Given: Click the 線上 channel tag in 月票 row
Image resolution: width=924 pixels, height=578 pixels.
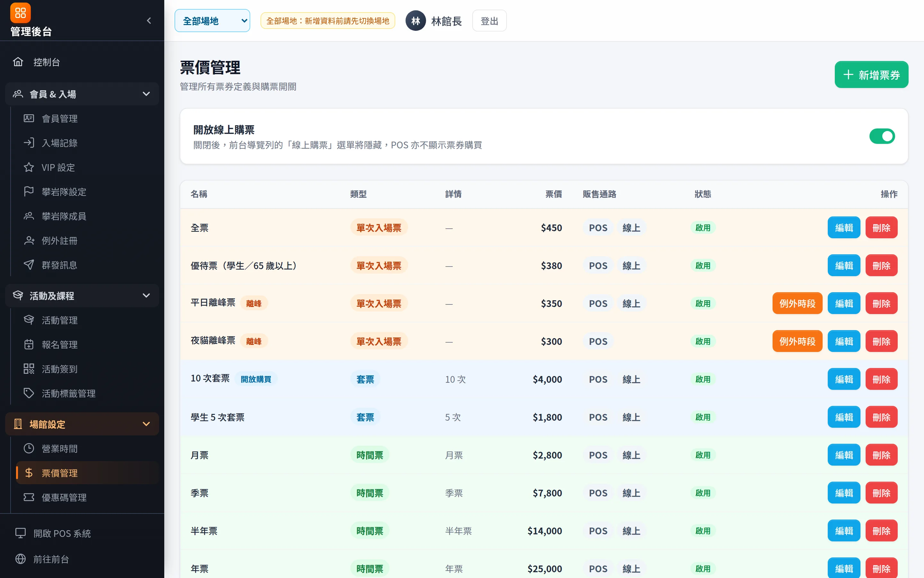Looking at the screenshot, I should coord(631,455).
